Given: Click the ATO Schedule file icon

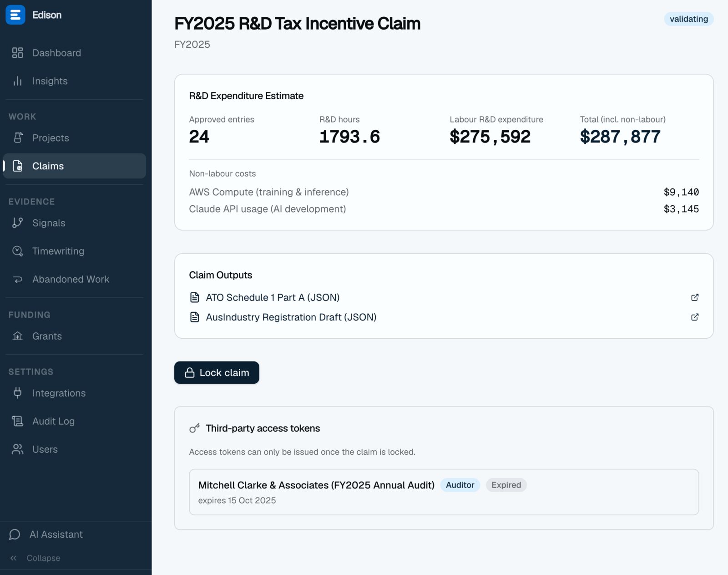Looking at the screenshot, I should point(194,297).
